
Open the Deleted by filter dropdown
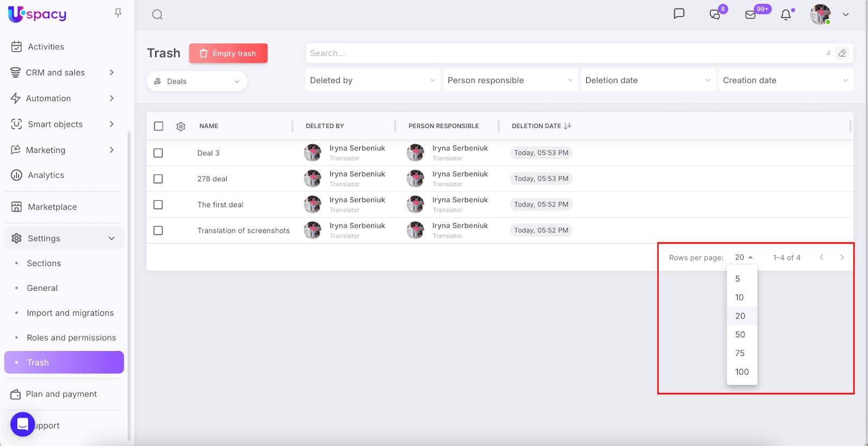373,80
